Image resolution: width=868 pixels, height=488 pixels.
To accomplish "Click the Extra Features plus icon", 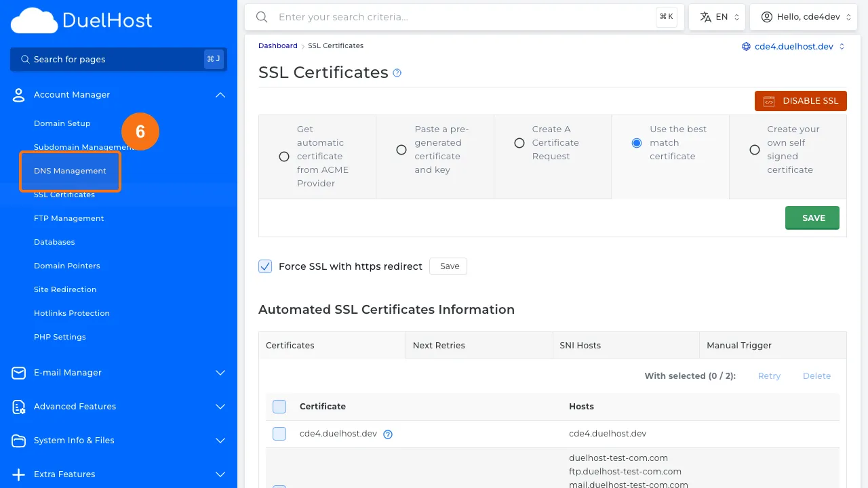I will (18, 474).
